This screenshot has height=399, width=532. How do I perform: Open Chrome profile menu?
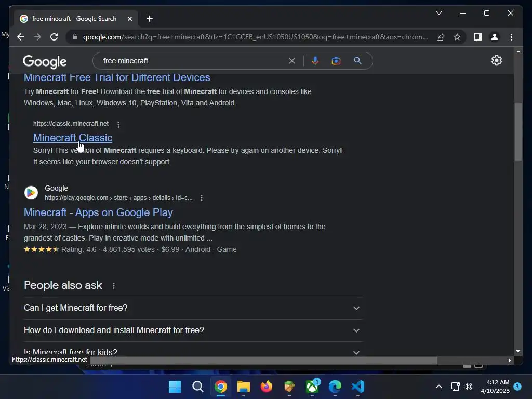[x=495, y=37]
